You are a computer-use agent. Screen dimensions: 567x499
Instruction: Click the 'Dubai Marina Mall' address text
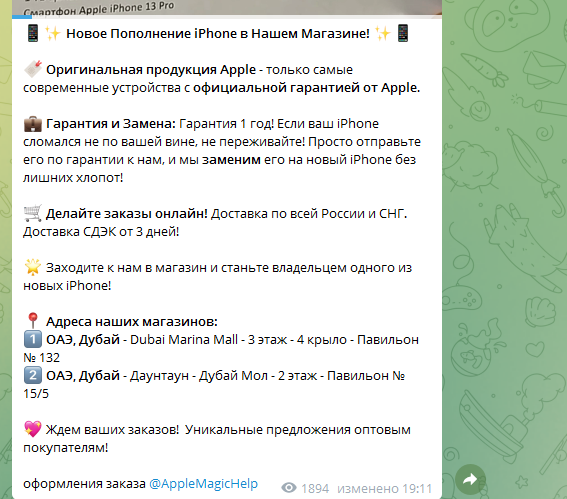coord(184,340)
